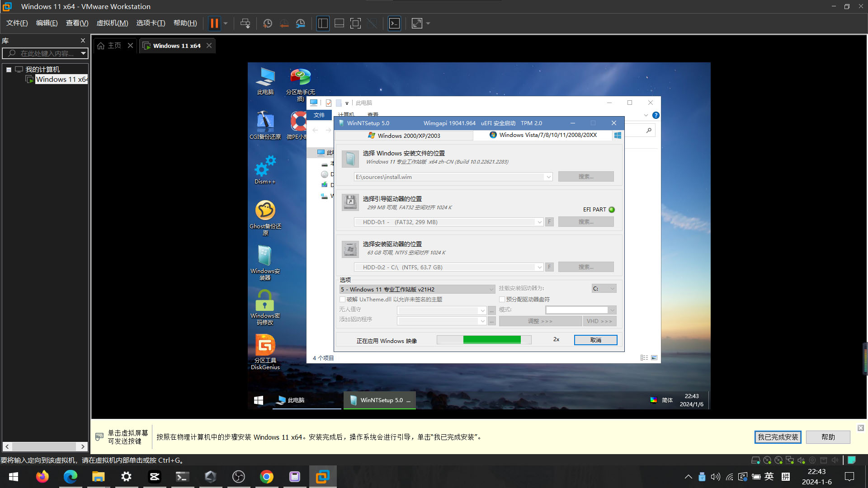Open the 文件 menu in VMware
The height and width of the screenshot is (488, 868).
tap(17, 23)
